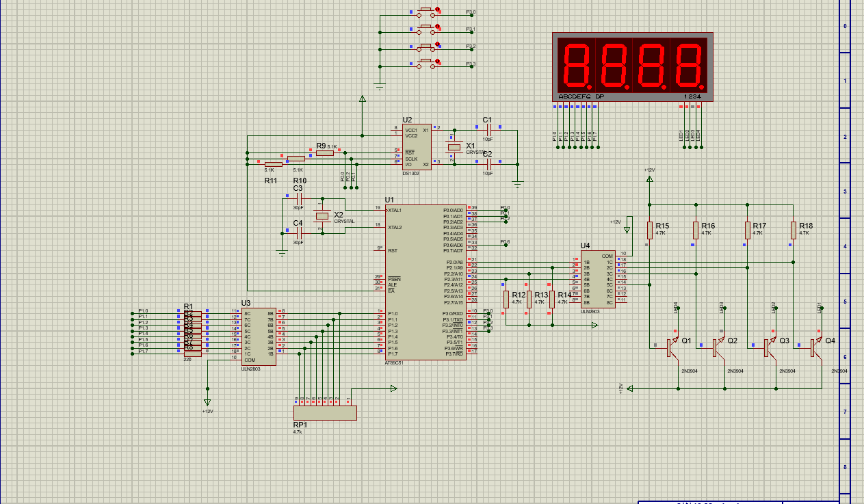Select resistor R18 (4.7K)
The image size is (864, 504).
tap(794, 230)
